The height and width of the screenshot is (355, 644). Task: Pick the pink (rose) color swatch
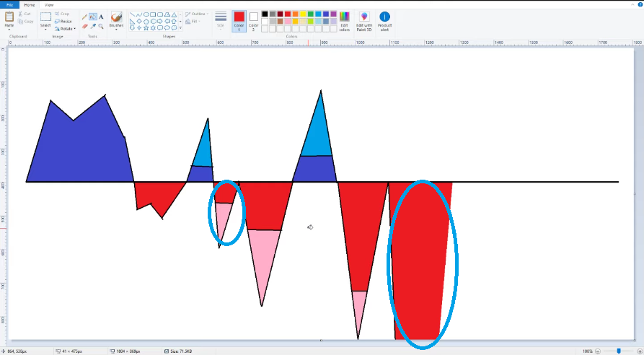click(288, 22)
